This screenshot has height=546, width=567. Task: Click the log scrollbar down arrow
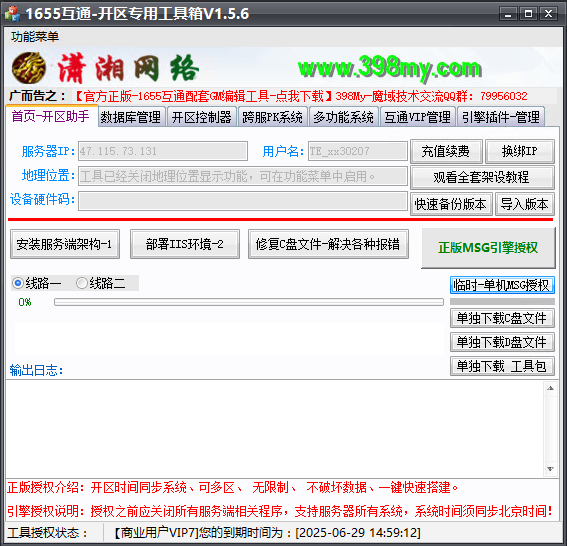pyautogui.click(x=550, y=469)
